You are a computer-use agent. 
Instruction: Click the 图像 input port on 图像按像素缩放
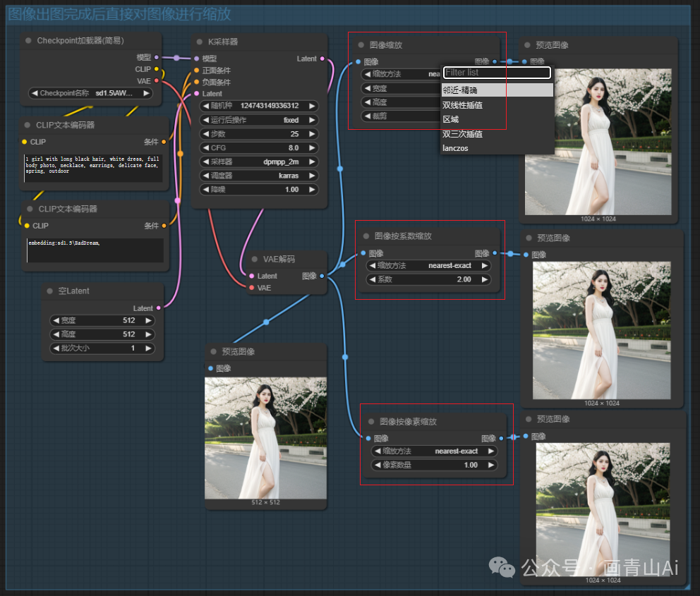tap(368, 438)
